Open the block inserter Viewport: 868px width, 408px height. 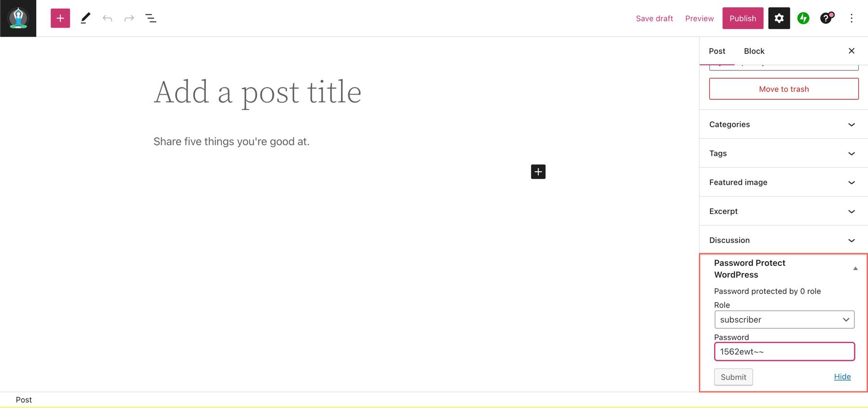[x=60, y=18]
